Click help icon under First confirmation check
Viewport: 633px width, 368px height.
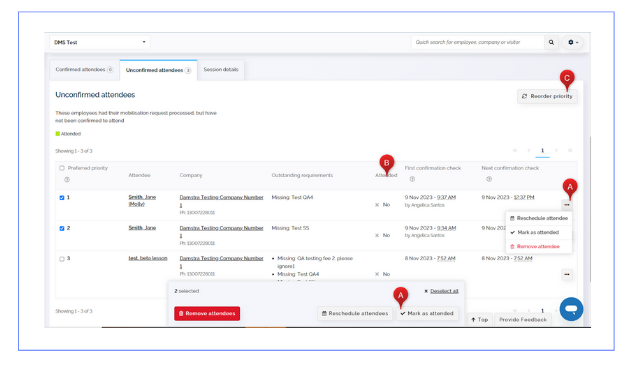pos(412,179)
